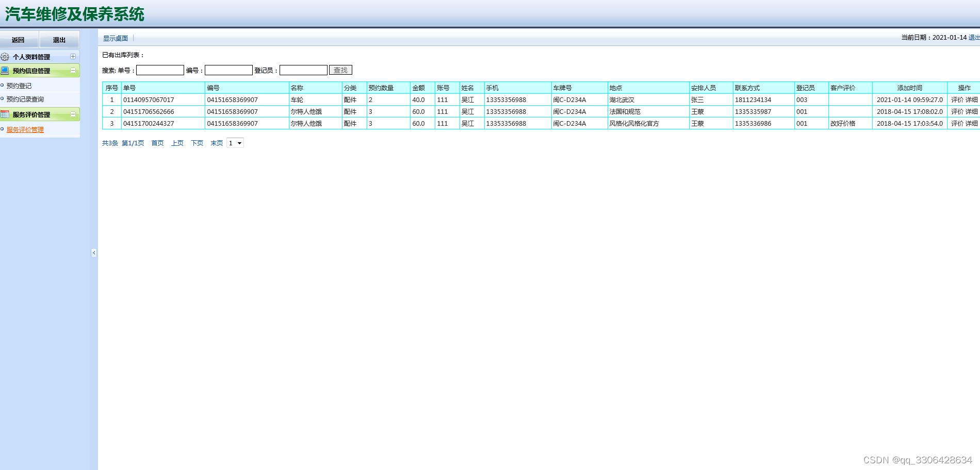Collapse the 服务评价管理 section with its minus button
The width and height of the screenshot is (980, 470).
click(x=73, y=114)
